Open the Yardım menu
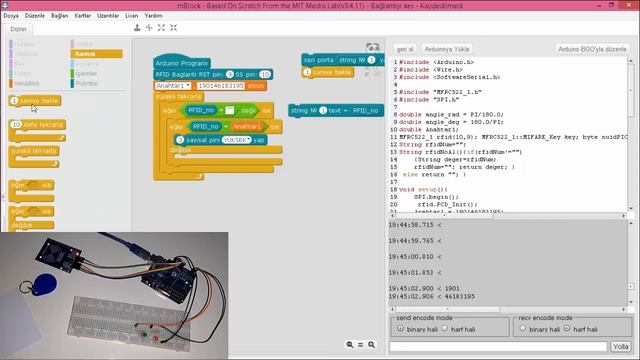The image size is (640, 360). pos(153,16)
